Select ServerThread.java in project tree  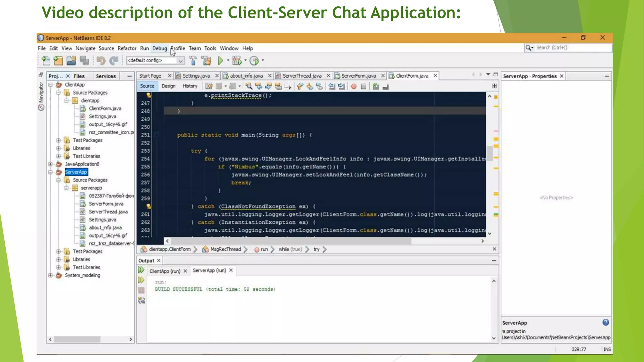[x=108, y=212]
